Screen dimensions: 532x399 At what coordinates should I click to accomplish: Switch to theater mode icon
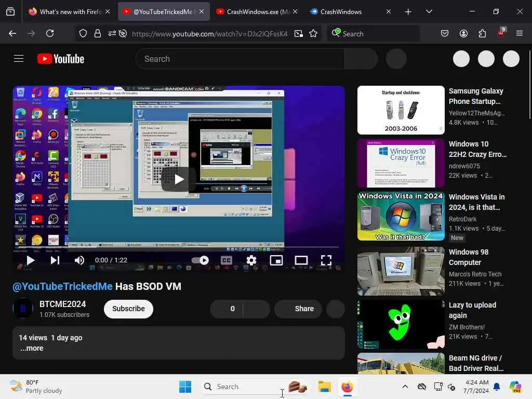301,260
